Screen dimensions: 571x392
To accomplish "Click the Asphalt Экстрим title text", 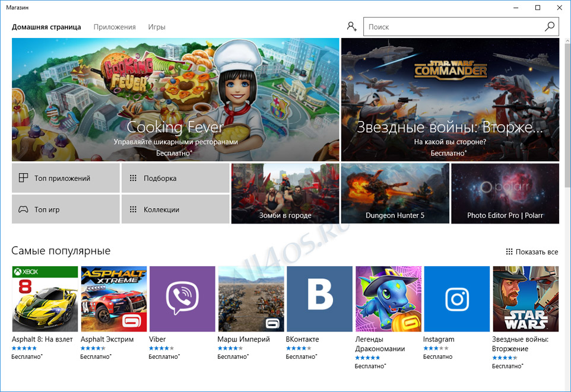I will (107, 339).
